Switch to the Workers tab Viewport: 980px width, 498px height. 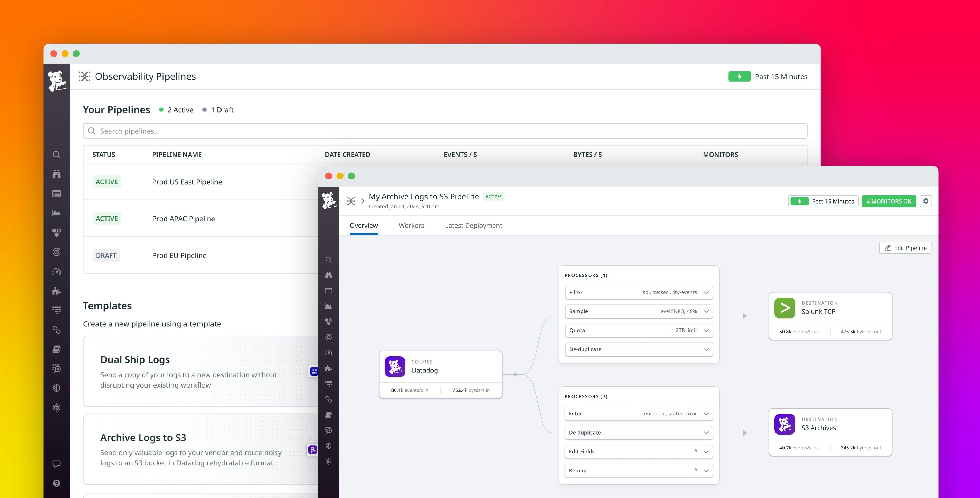[411, 226]
